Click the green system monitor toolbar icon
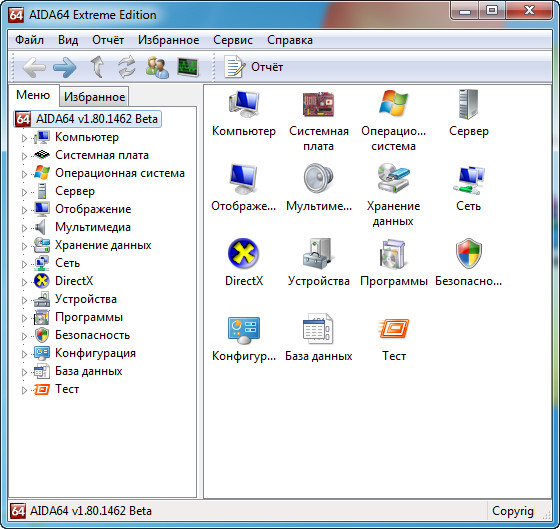This screenshot has height=529, width=560. (188, 67)
